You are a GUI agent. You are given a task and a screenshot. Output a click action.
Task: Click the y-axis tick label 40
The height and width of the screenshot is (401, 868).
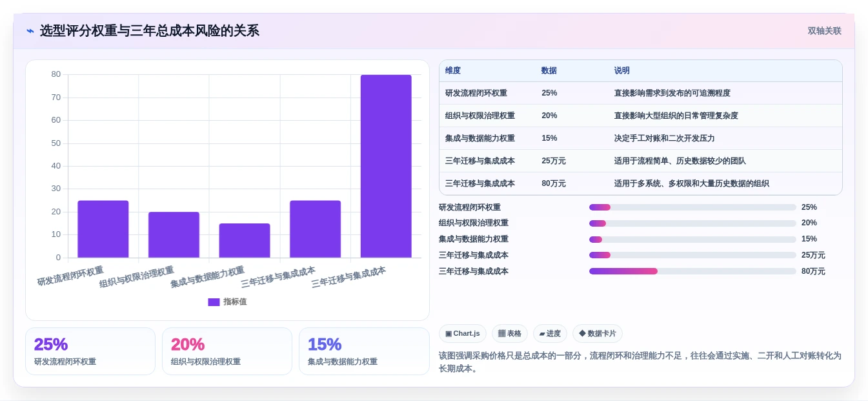(56, 166)
